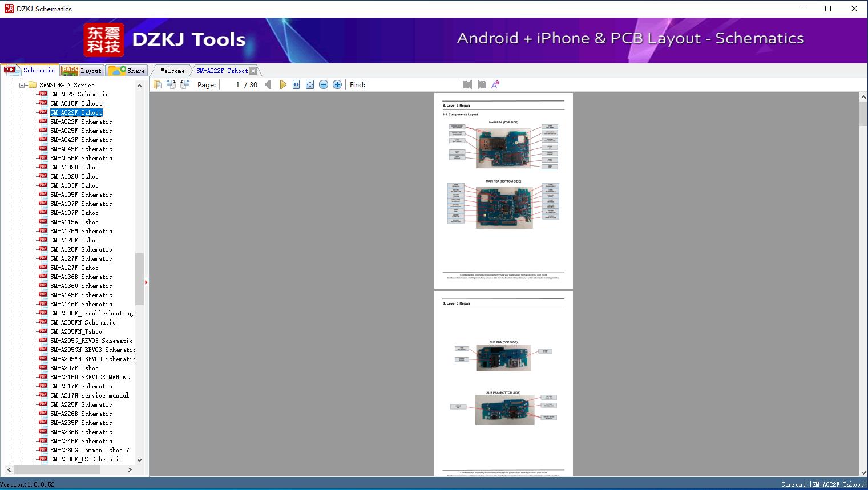Image resolution: width=868 pixels, height=490 pixels.
Task: Zoom out of the document
Action: coord(324,84)
